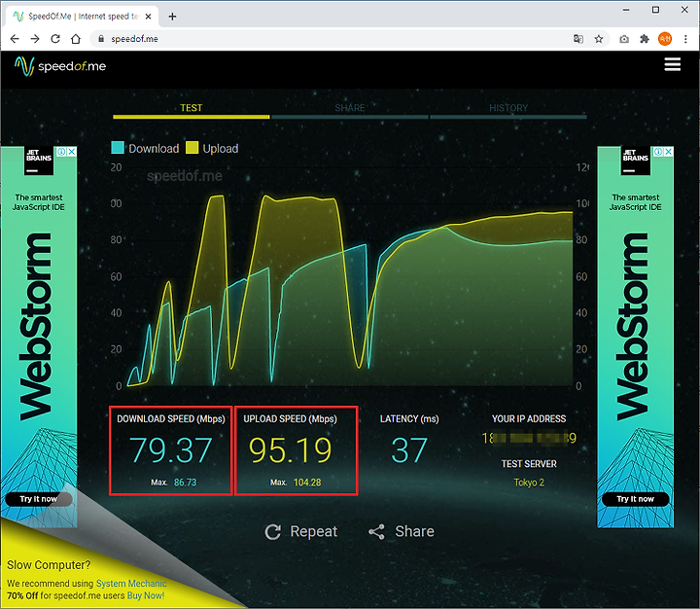The image size is (700, 609).
Task: Click right ad Try it now button
Action: pos(635,499)
